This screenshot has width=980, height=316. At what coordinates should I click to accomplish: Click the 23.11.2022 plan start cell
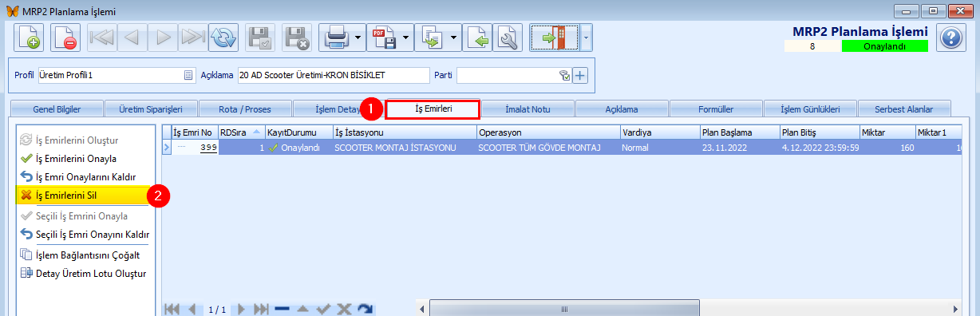(739, 147)
